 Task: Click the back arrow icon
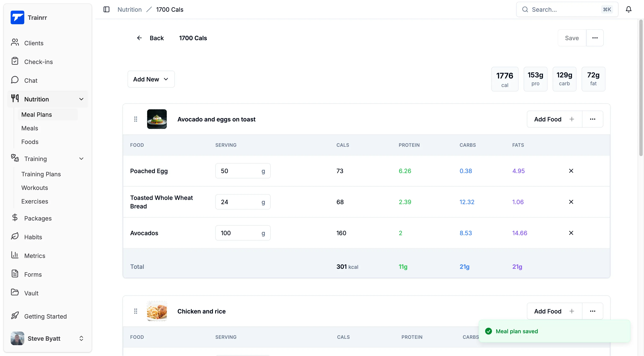tap(139, 38)
